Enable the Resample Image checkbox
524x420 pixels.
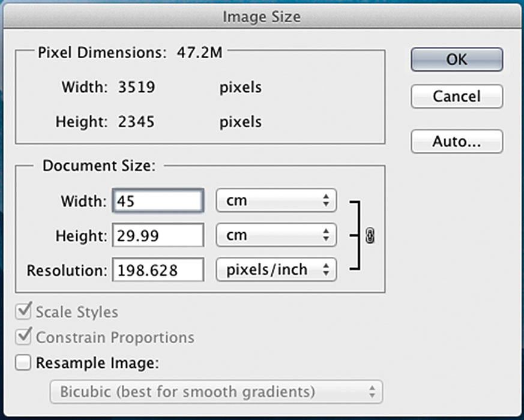[23, 362]
